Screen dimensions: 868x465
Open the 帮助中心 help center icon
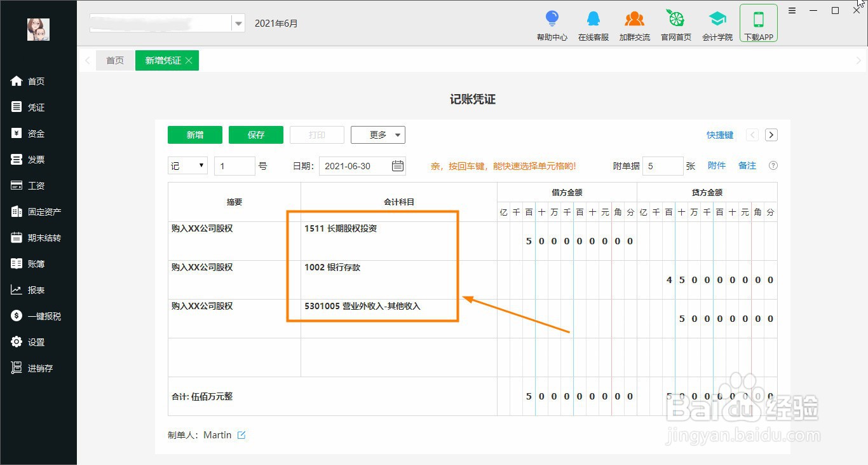point(552,24)
